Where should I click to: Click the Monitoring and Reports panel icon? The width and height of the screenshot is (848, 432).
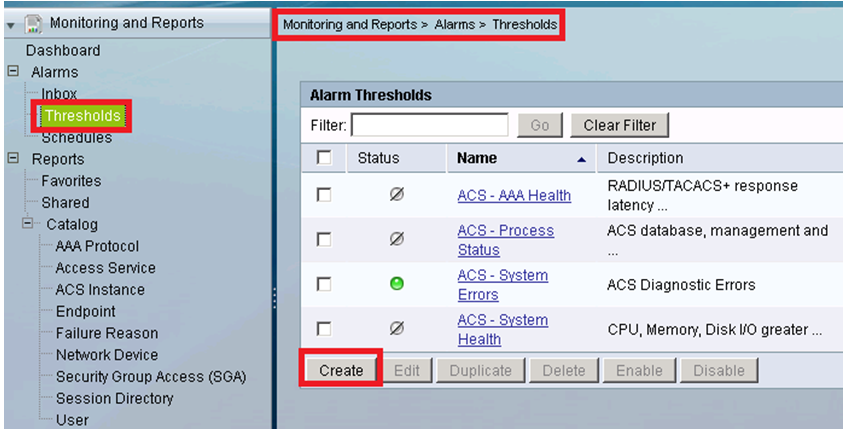pos(34,24)
